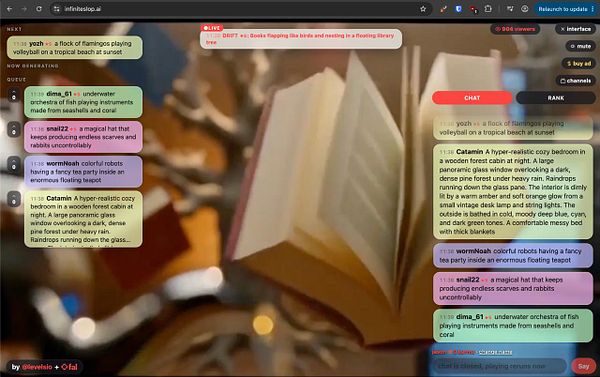Open Chrome three-dot menu
The height and width of the screenshot is (377, 600).
pos(593,9)
